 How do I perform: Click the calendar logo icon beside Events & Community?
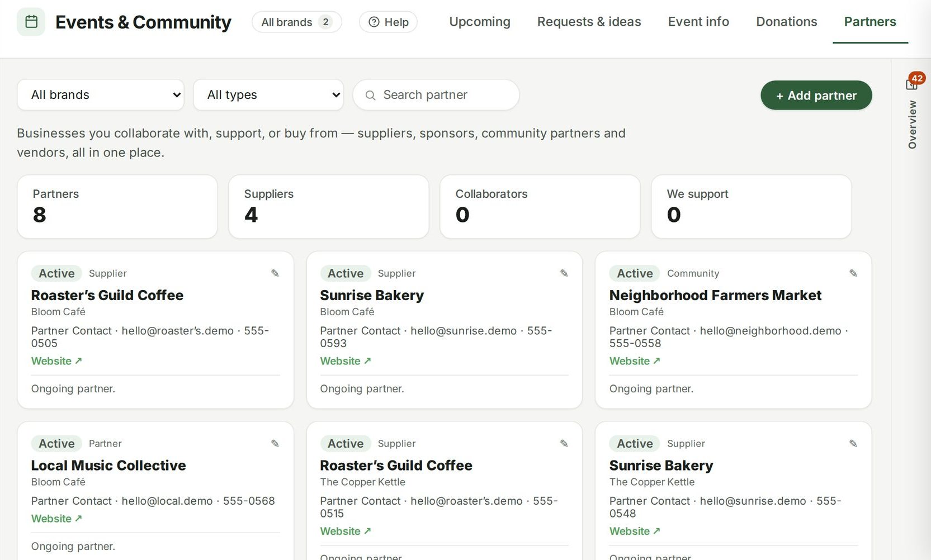(x=31, y=22)
